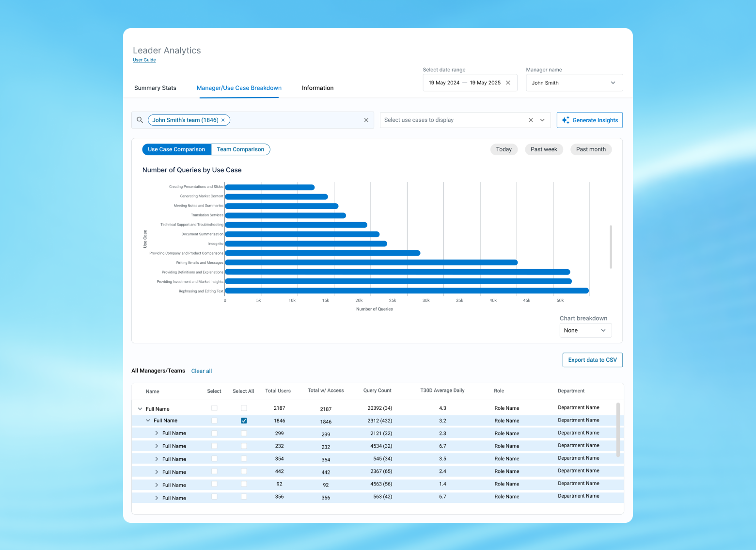Click the query count cell 20392 (34)

click(380, 408)
